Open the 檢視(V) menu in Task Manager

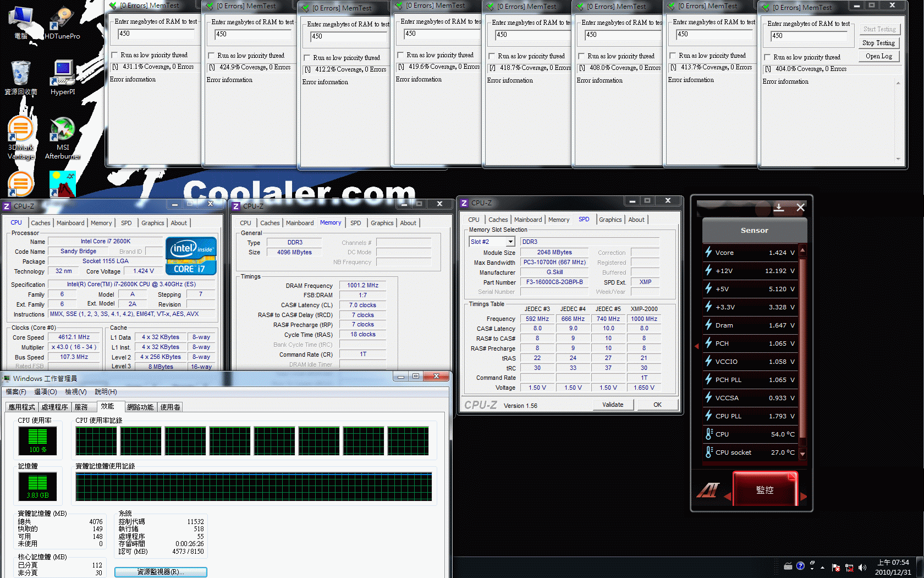76,392
